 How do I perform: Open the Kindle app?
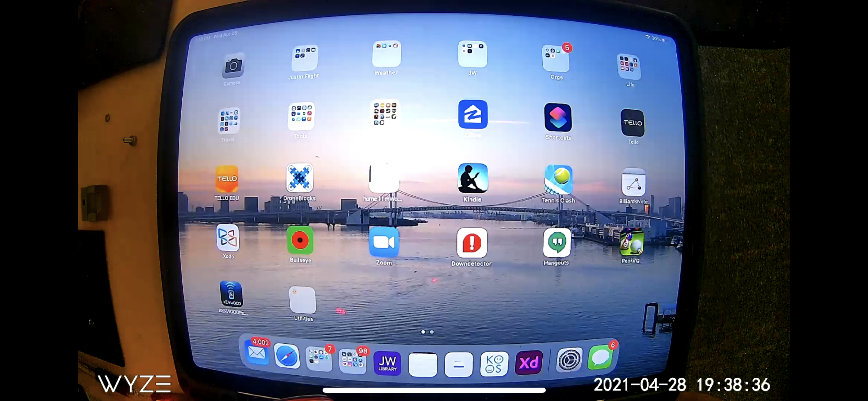coord(473,178)
